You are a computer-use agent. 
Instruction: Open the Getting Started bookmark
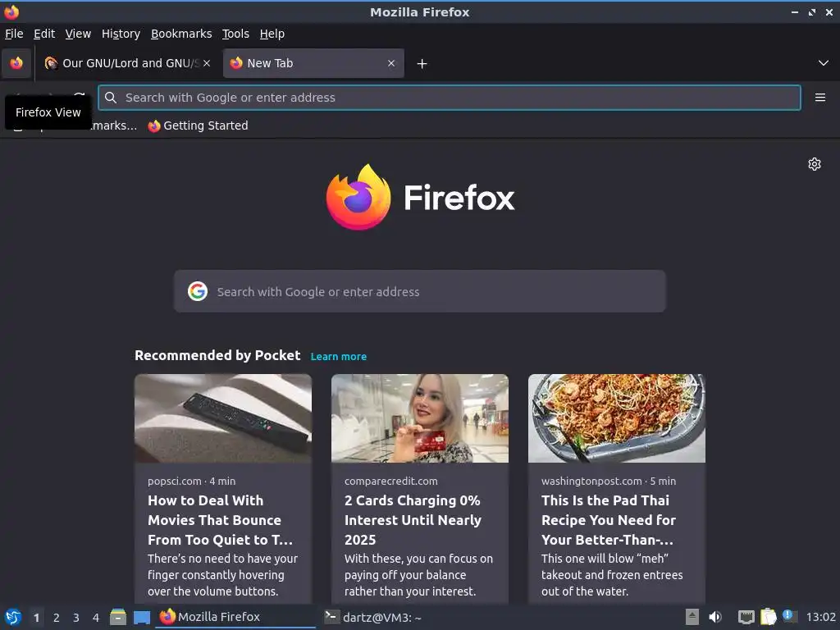coord(199,126)
